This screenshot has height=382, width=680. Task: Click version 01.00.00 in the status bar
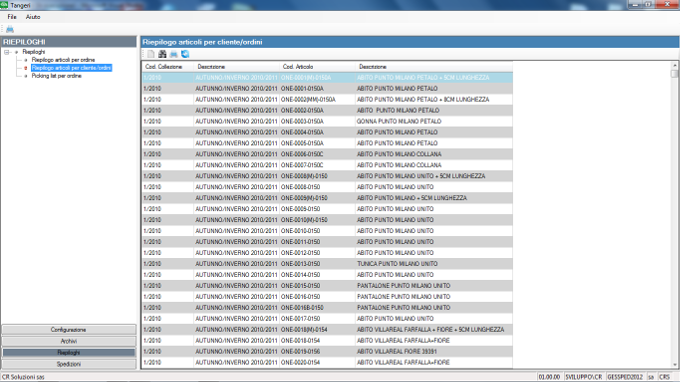pyautogui.click(x=549, y=377)
